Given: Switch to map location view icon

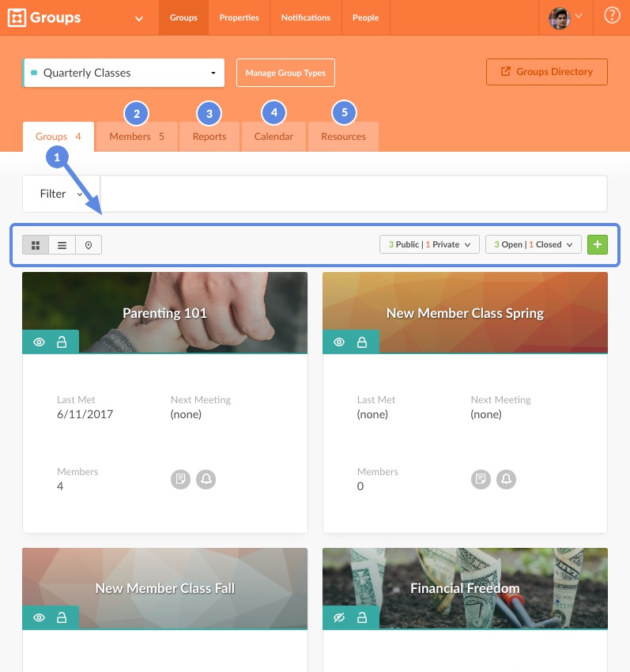Looking at the screenshot, I should (89, 245).
